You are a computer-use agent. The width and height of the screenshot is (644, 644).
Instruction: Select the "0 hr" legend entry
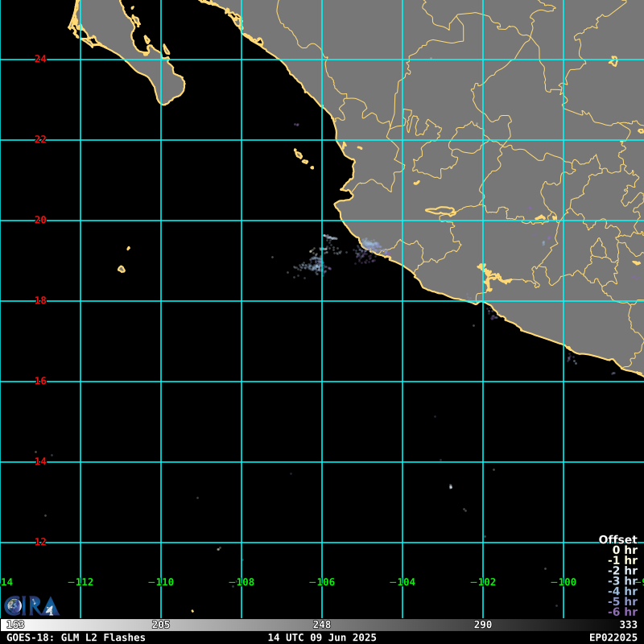click(625, 550)
